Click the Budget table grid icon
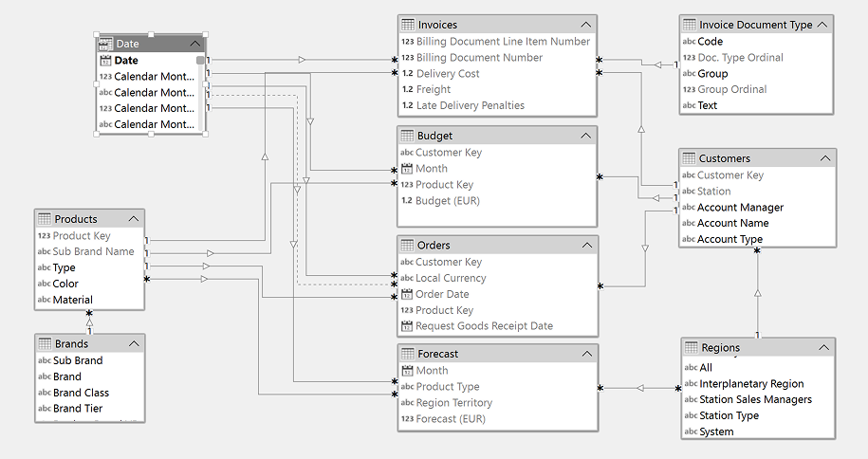868x459 pixels. click(407, 136)
